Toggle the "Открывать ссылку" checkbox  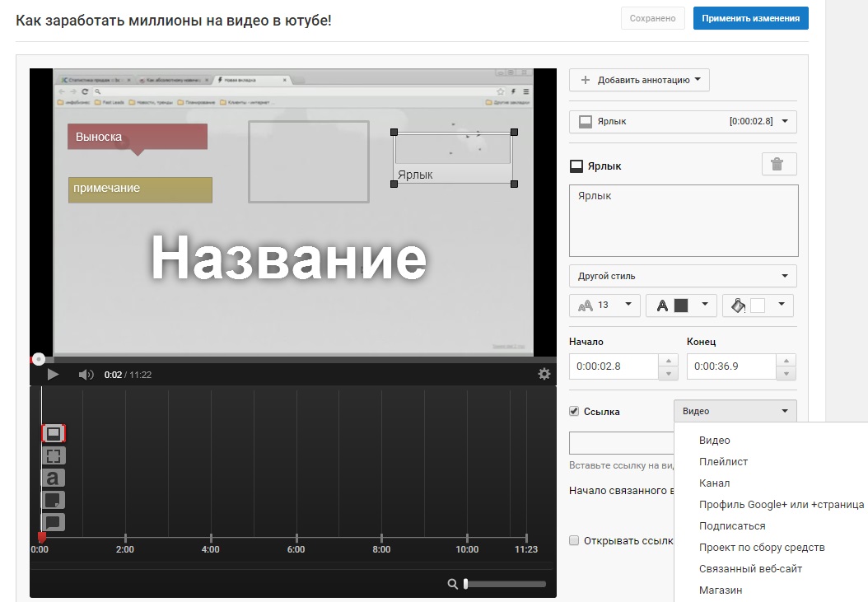pyautogui.click(x=574, y=541)
